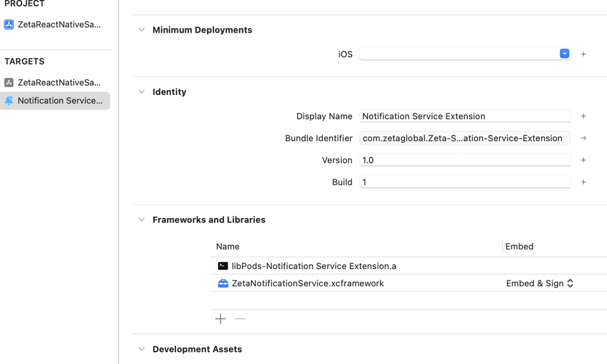
Task: Edit the Version field showing 1.0
Action: point(465,160)
